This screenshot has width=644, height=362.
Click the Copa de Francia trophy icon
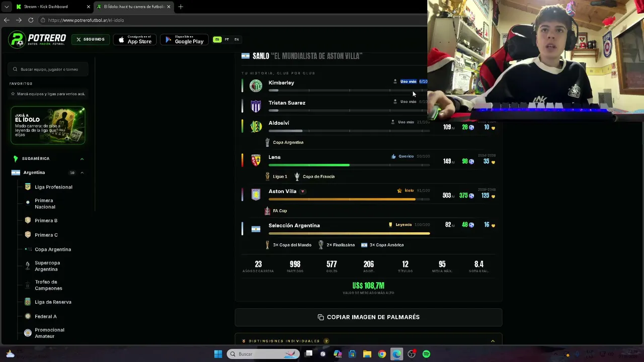pyautogui.click(x=297, y=176)
